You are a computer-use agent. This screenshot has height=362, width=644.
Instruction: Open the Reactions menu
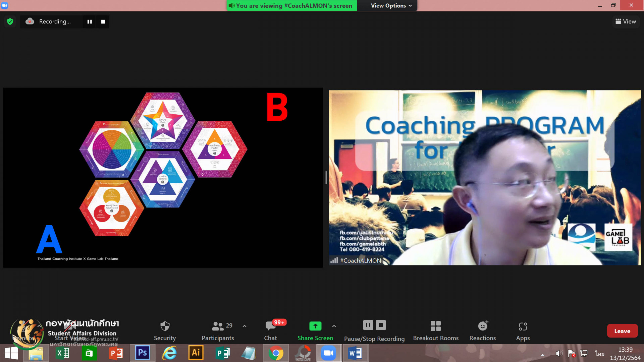482,326
